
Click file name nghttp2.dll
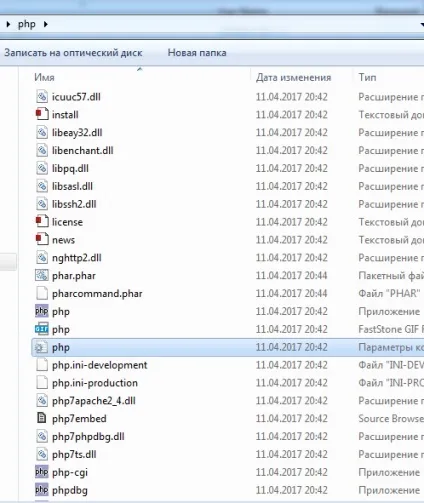77,258
